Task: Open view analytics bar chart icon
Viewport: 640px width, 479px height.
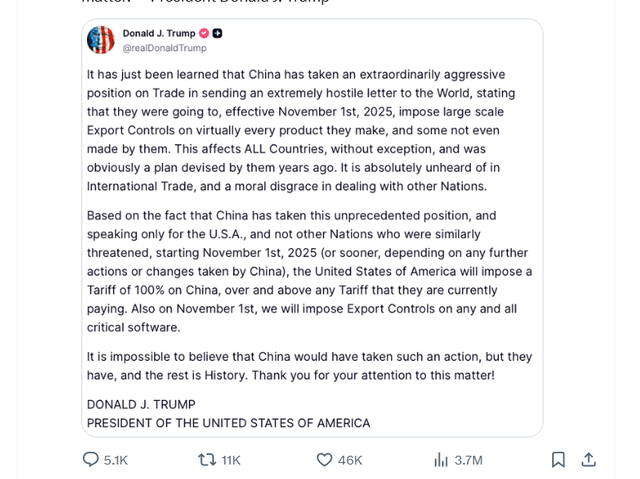Action: tap(441, 460)
